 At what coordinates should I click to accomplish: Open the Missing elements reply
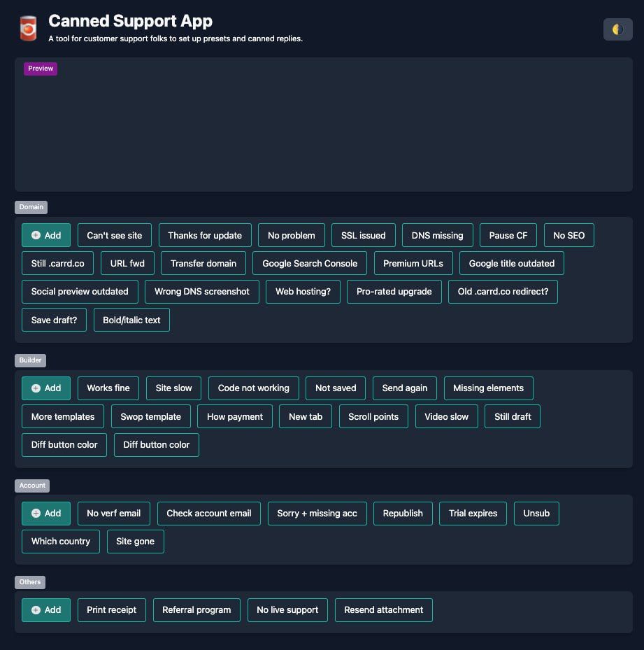tap(488, 388)
